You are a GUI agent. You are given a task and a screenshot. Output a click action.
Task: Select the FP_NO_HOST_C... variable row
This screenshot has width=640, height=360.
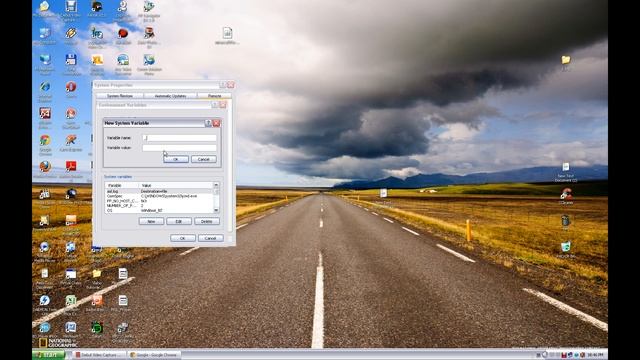coord(159,201)
